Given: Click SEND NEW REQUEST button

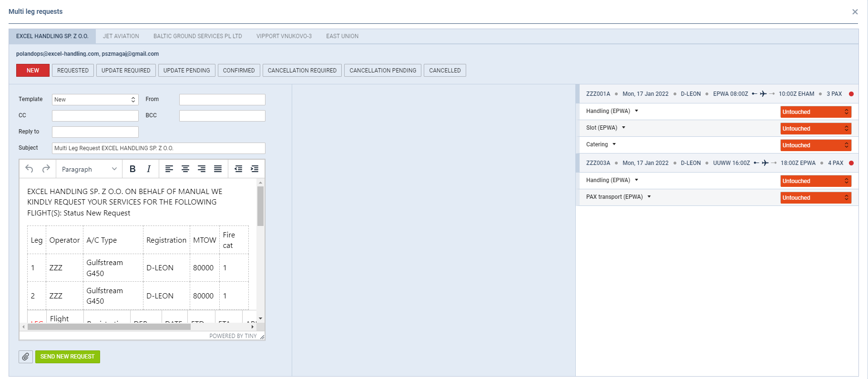Looking at the screenshot, I should click(x=68, y=357).
